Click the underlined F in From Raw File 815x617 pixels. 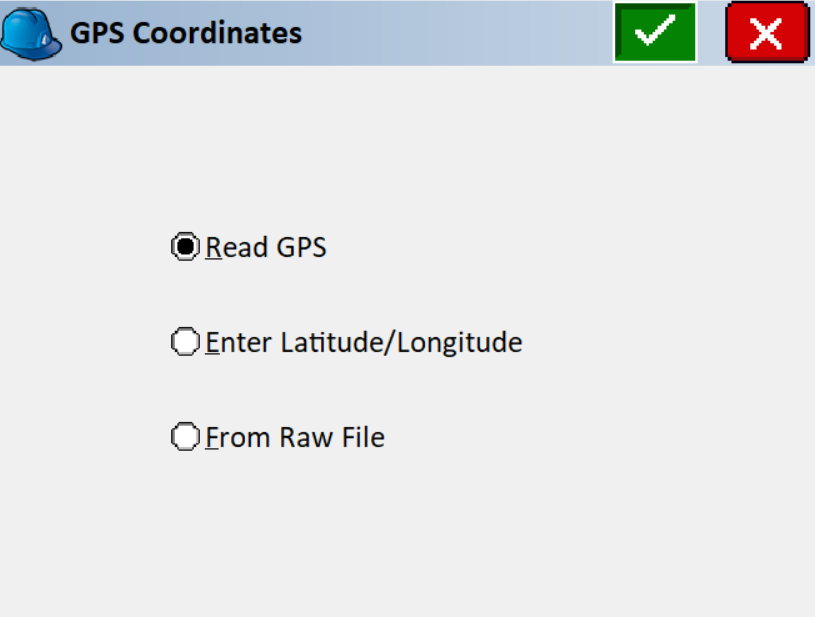[212, 438]
